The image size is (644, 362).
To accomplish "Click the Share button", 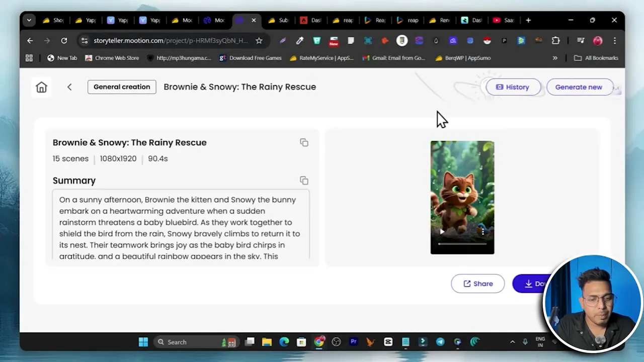I will tap(477, 283).
